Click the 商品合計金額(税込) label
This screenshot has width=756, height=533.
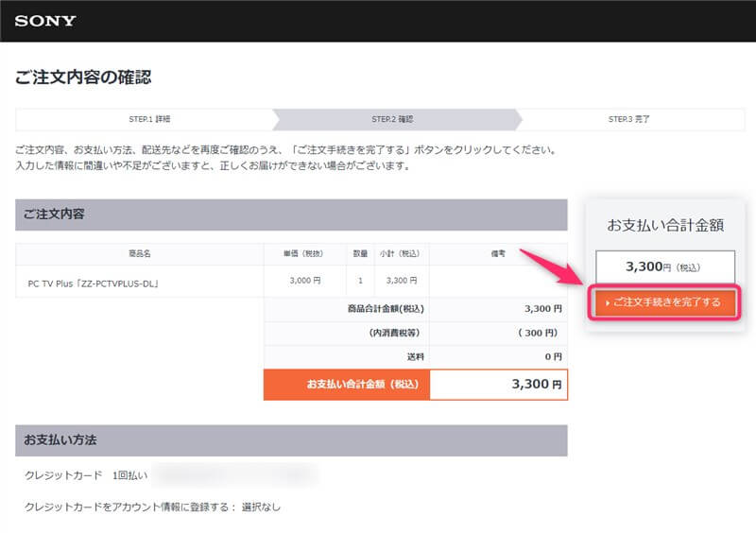[386, 309]
